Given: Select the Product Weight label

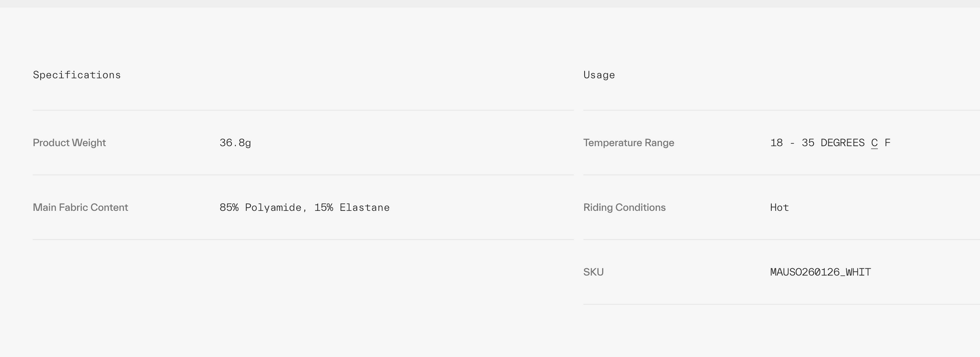Looking at the screenshot, I should [x=69, y=143].
